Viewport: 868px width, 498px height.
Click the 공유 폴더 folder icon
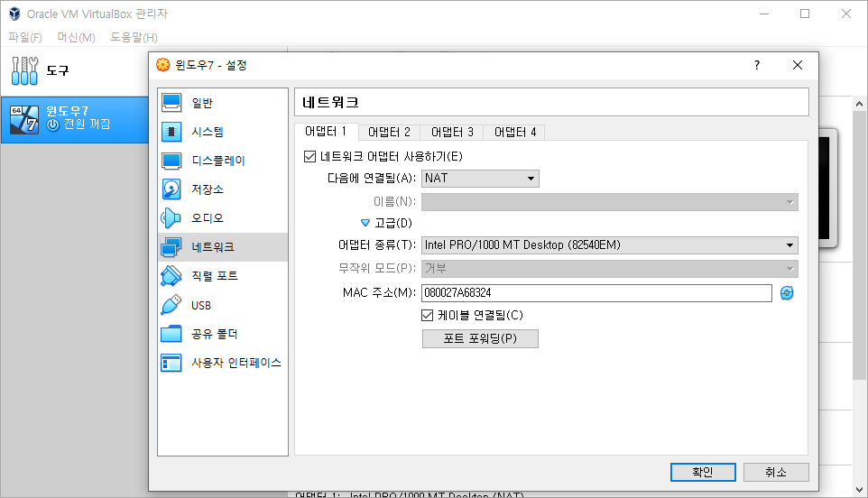coord(171,334)
